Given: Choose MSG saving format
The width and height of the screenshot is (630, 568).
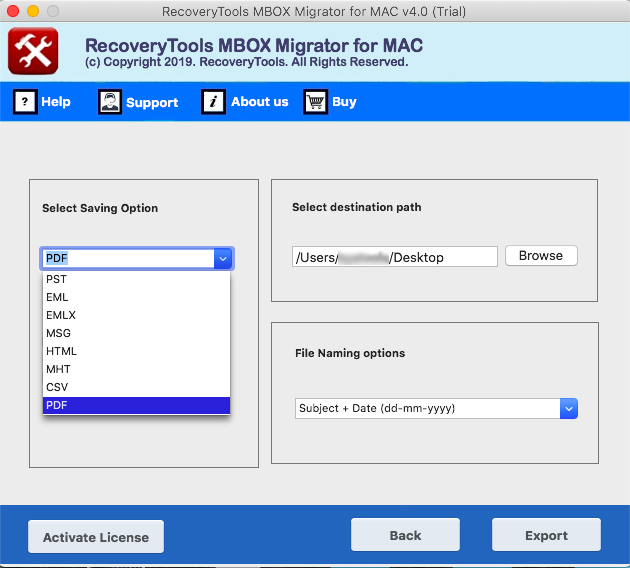Looking at the screenshot, I should click(136, 333).
